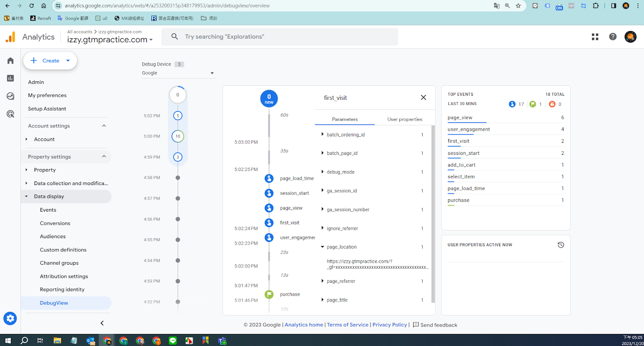The height and width of the screenshot is (346, 644).
Task: Open Setup Assistant in the sidebar
Action: coord(47,109)
